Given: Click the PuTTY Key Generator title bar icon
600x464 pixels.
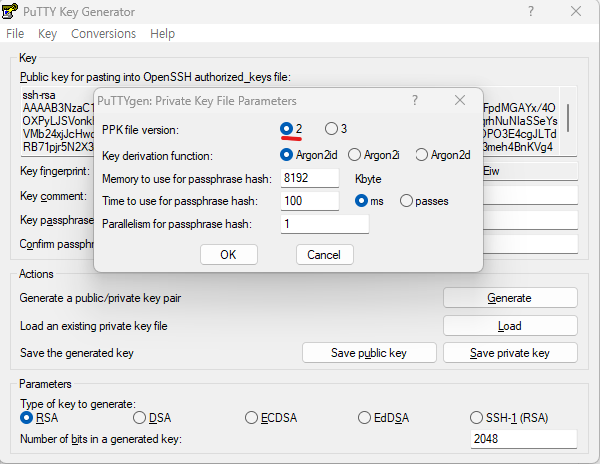Looking at the screenshot, I should 10,11.
